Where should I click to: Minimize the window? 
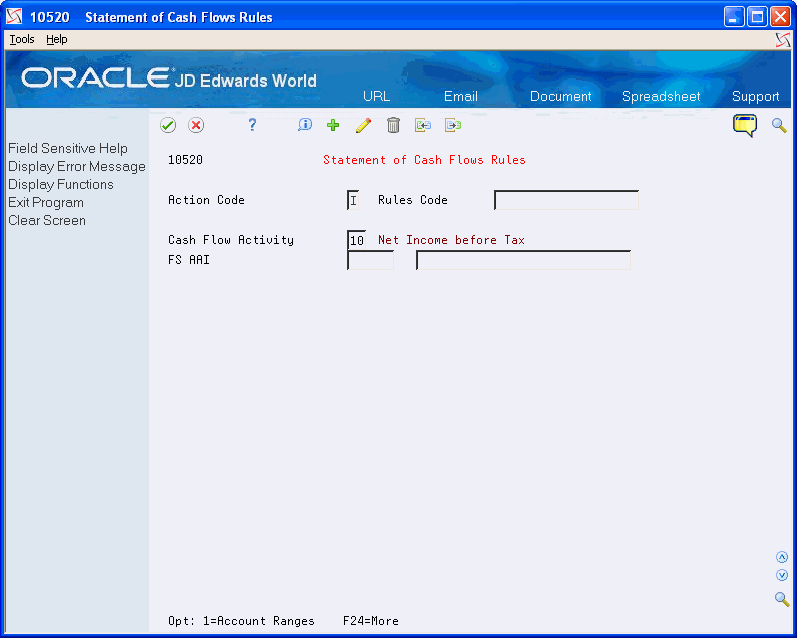733,17
